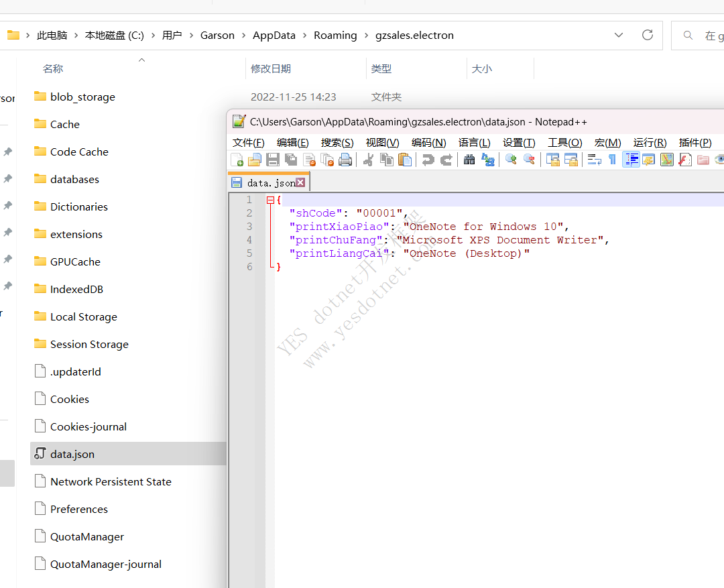Viewport: 724px width, 588px height.
Task: Expand the address bar history dropdown
Action: point(619,35)
